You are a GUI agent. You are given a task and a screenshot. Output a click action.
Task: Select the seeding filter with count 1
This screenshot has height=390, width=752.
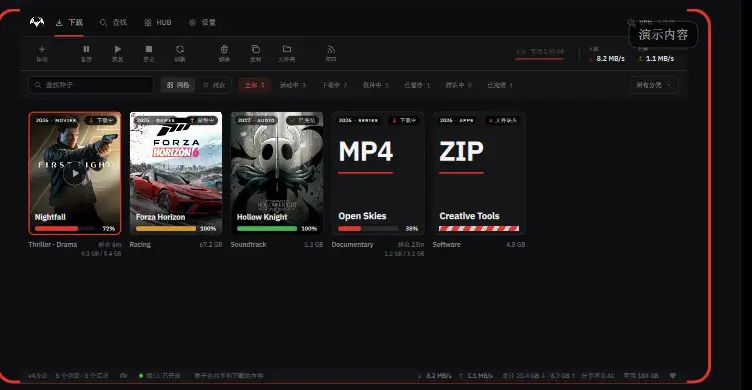pyautogui.click(x=376, y=85)
